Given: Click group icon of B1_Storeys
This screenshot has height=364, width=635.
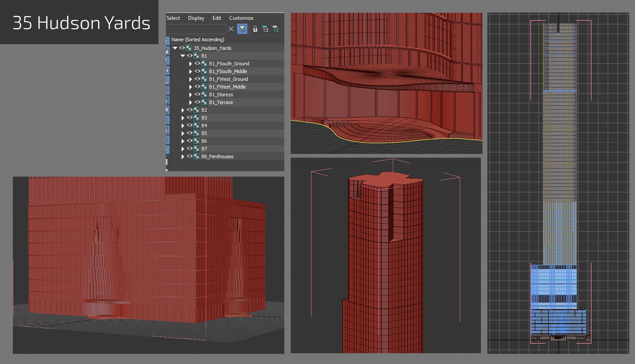Looking at the screenshot, I should [x=204, y=94].
